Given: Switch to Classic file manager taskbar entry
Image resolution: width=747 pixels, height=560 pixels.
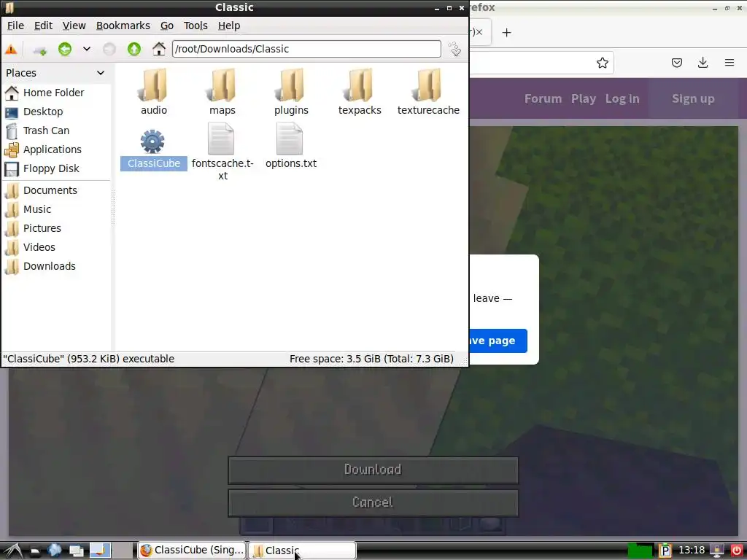Looking at the screenshot, I should click(x=302, y=551).
